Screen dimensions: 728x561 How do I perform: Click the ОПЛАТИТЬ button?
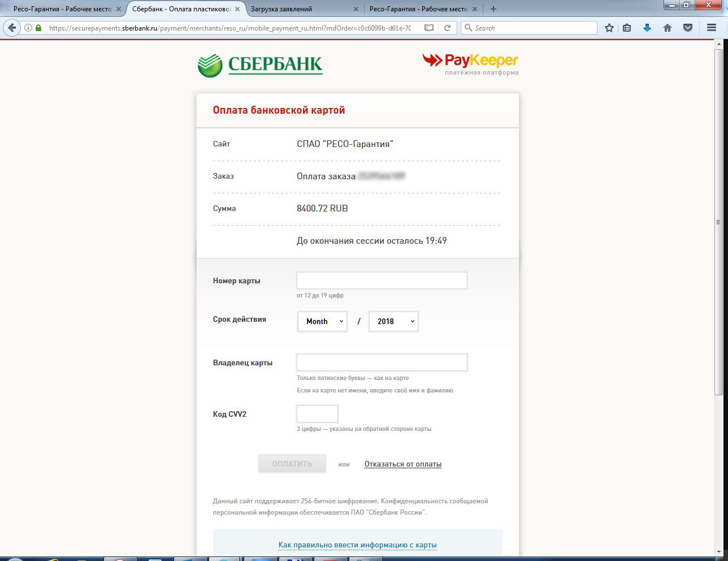coord(292,464)
